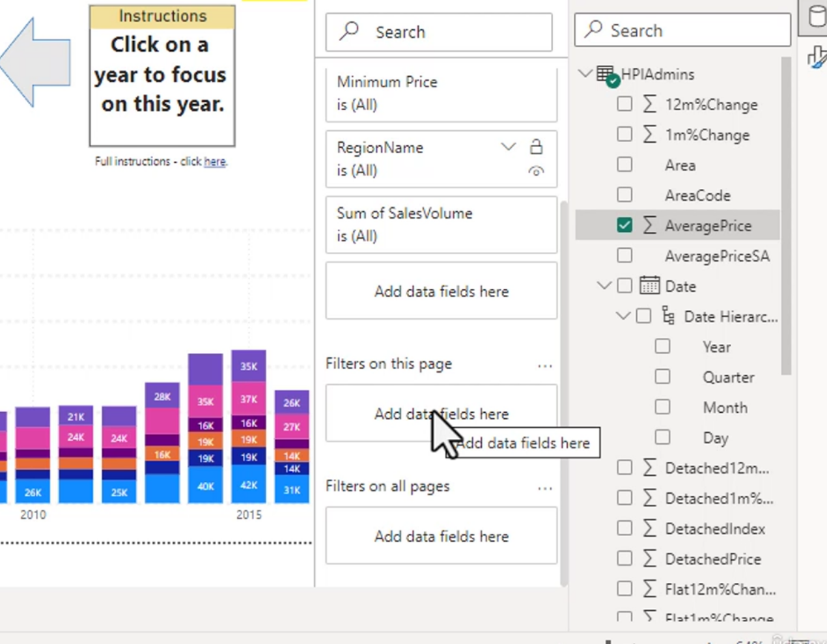This screenshot has width=827, height=644.
Task: Check the DetachedIndex field checkbox
Action: click(624, 527)
